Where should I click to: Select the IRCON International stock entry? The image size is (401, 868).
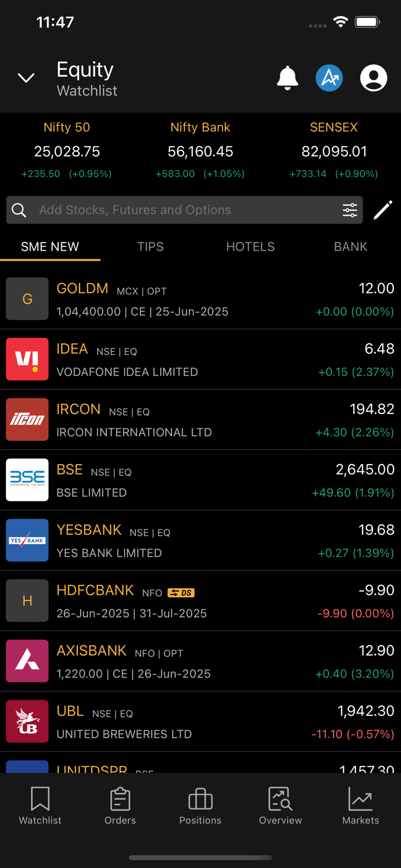pyautogui.click(x=200, y=420)
